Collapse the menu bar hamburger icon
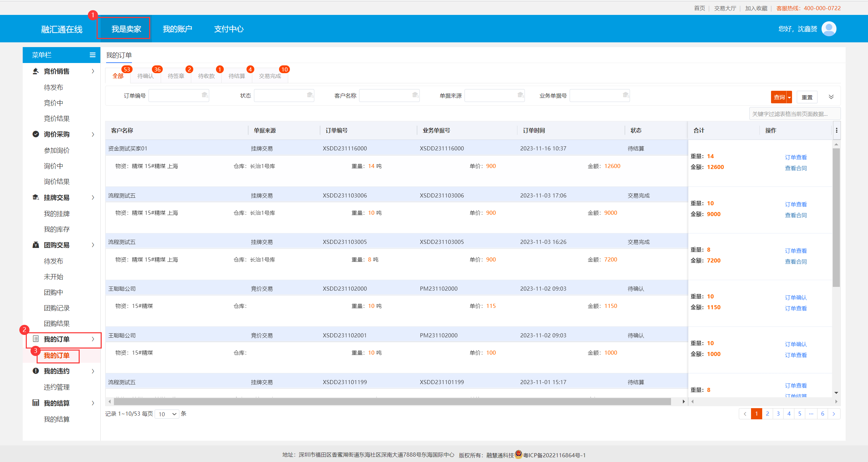Screen dimensions: 868x462 coord(93,55)
